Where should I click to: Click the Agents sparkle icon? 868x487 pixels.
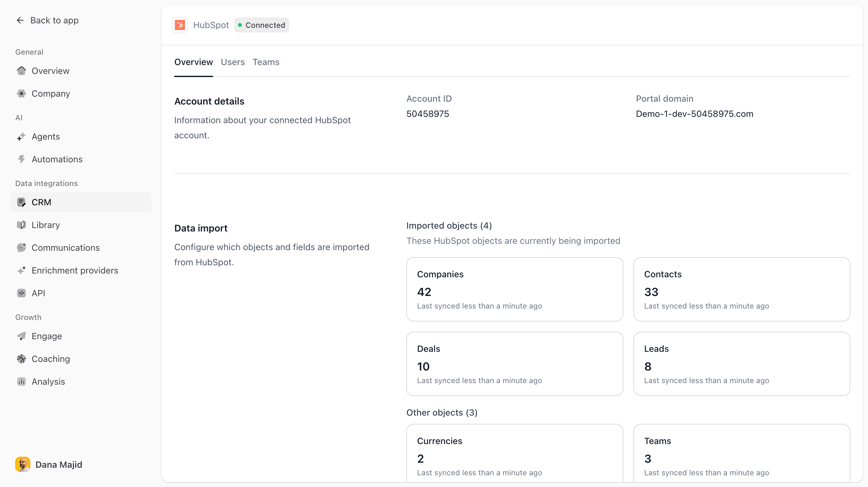pyautogui.click(x=21, y=136)
